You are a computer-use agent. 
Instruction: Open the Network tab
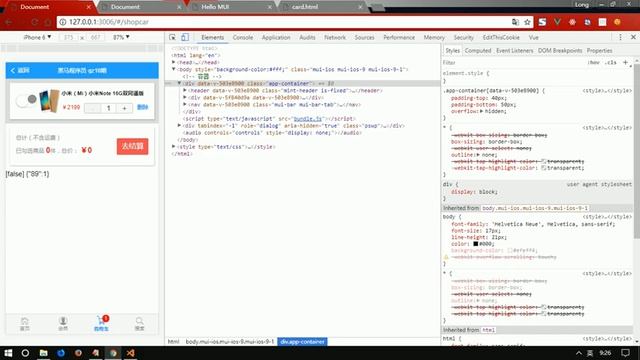335,37
